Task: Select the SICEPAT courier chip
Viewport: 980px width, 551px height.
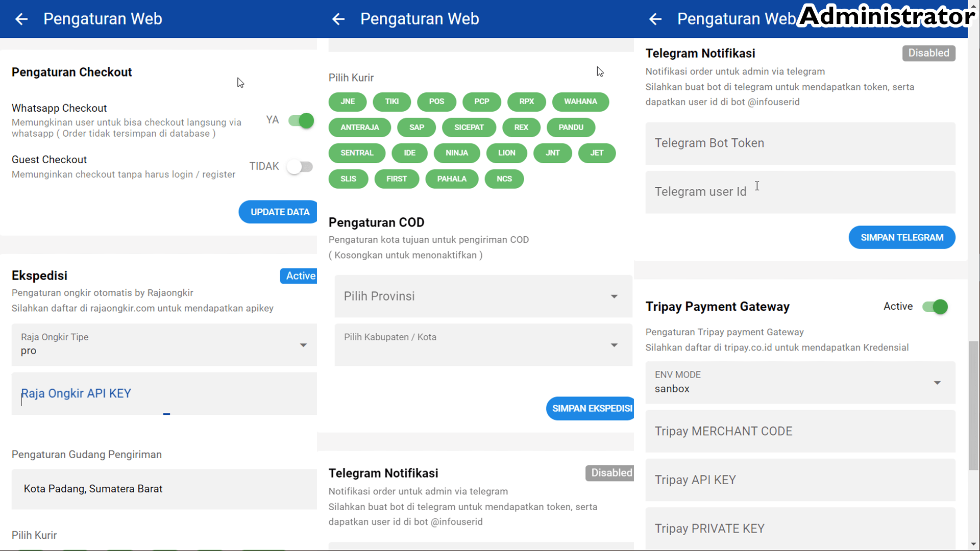Action: coord(469,128)
